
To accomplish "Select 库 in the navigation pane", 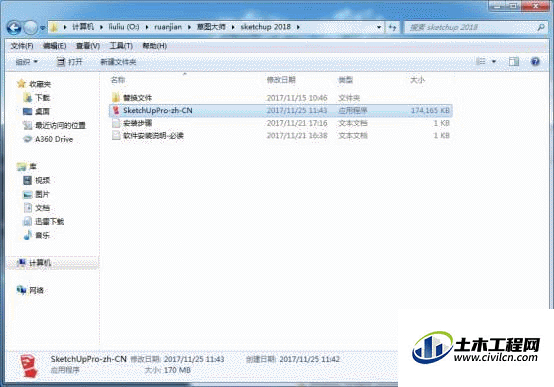I will pos(33,166).
